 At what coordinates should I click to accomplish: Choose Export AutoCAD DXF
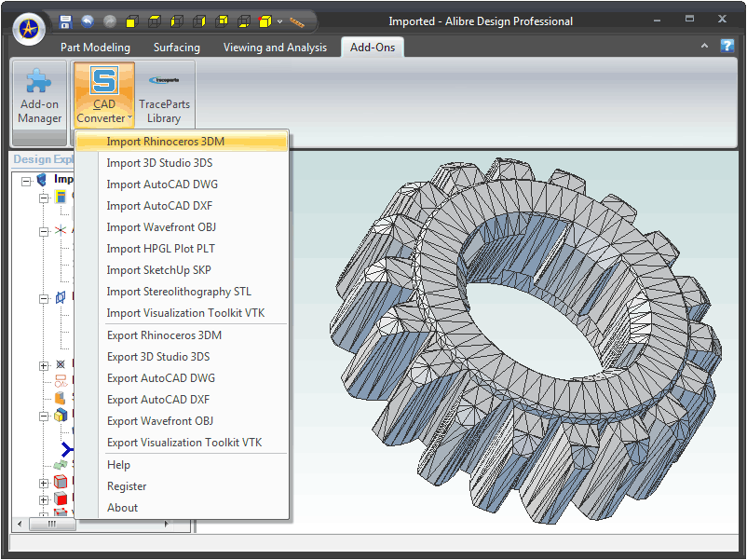pos(182,400)
